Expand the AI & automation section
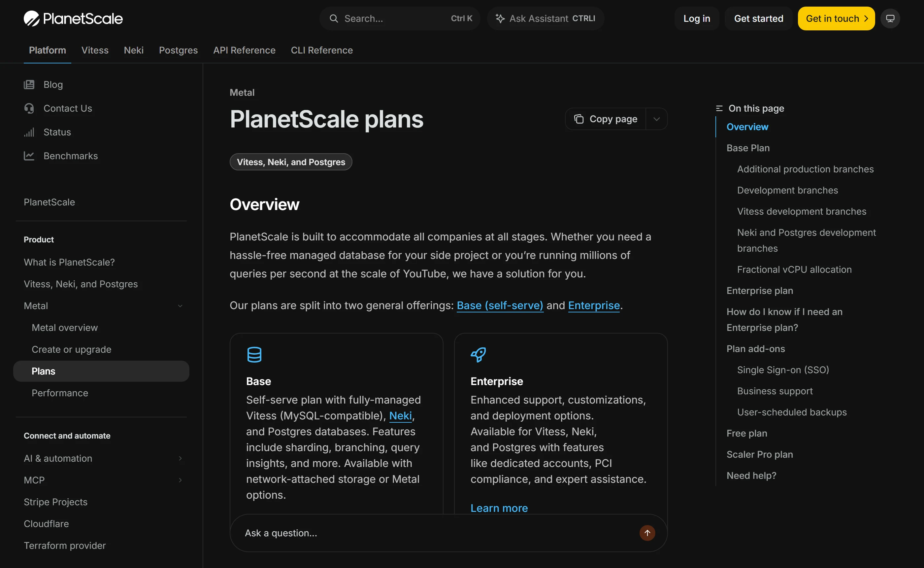 pos(101,458)
